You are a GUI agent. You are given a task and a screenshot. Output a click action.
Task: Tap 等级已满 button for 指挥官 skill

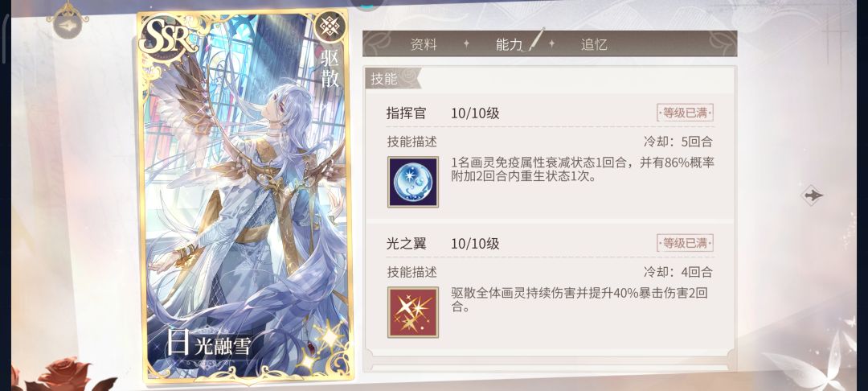[x=685, y=113]
